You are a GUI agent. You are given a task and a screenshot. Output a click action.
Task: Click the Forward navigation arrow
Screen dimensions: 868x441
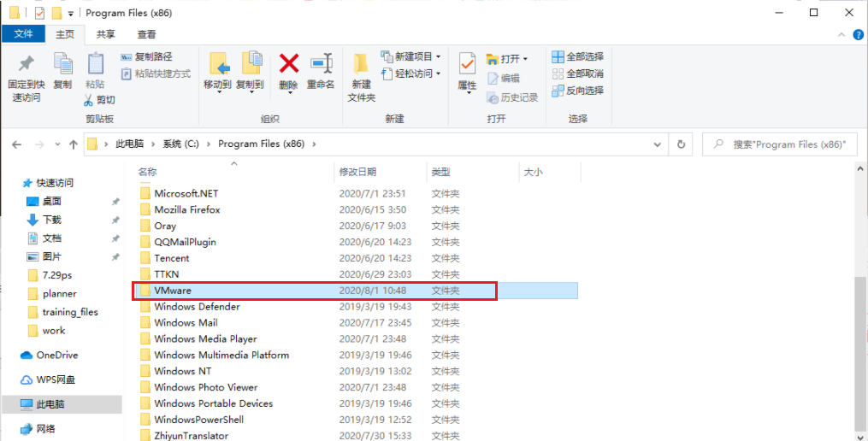39,144
